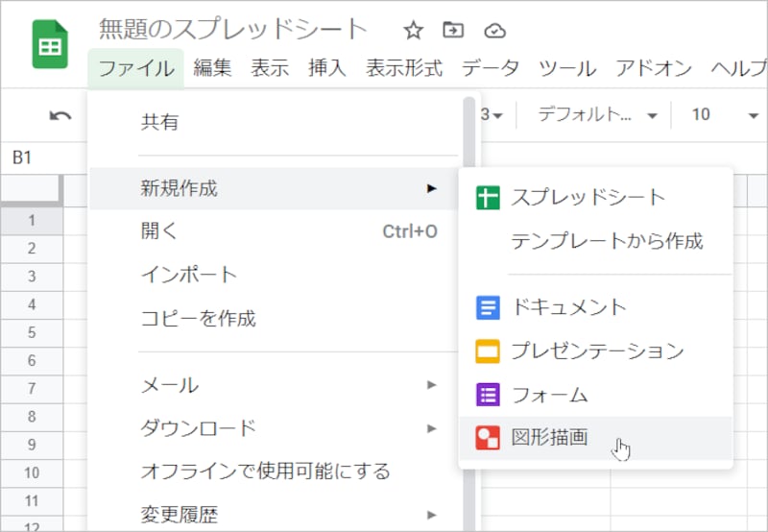
Task: Select row header 4
Action: (x=32, y=304)
